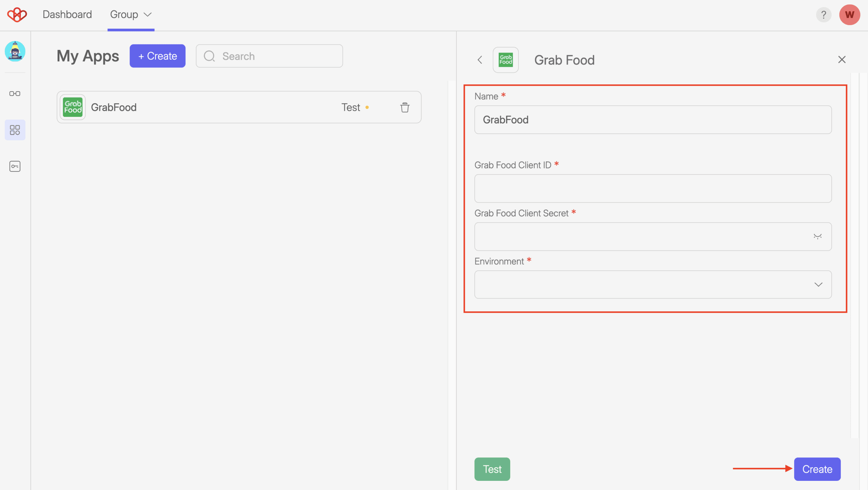This screenshot has height=490, width=868.
Task: Click the My Apps heading
Action: click(x=88, y=56)
